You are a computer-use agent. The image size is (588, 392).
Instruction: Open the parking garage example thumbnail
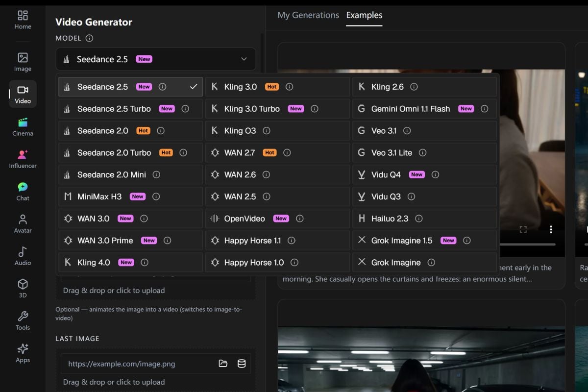421,359
